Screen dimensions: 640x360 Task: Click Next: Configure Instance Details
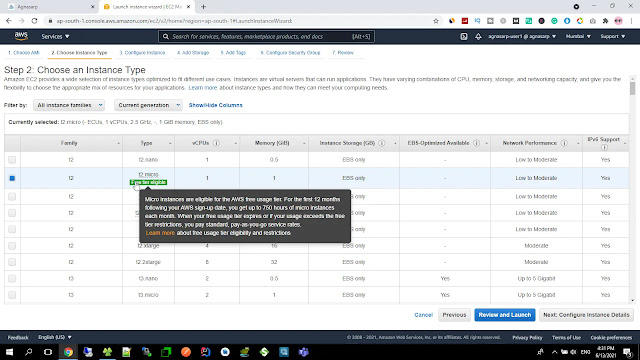coord(586,315)
